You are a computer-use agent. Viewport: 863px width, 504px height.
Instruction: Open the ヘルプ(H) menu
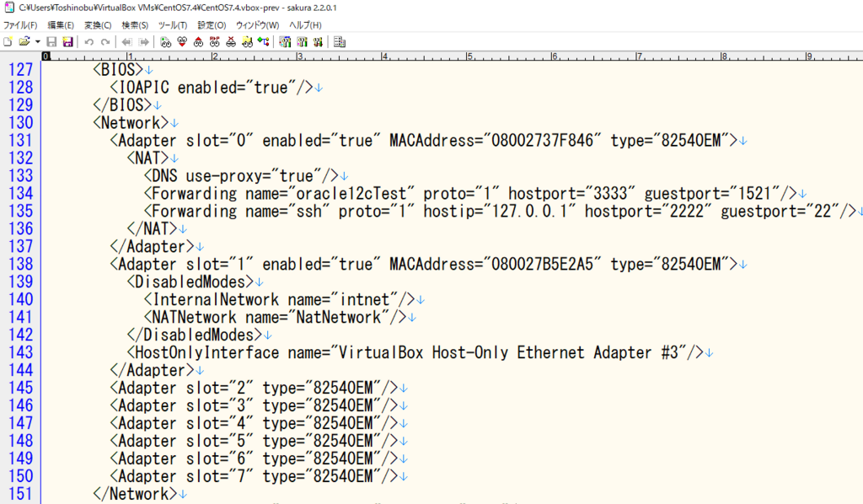pos(305,25)
